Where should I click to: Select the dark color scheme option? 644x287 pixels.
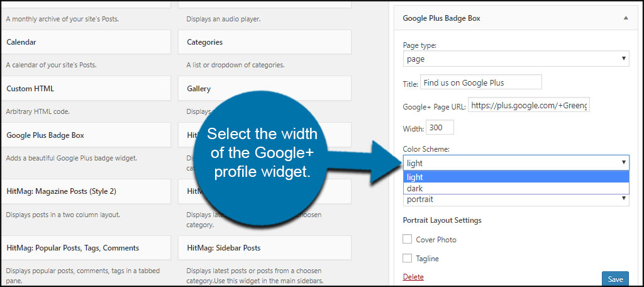click(x=516, y=188)
